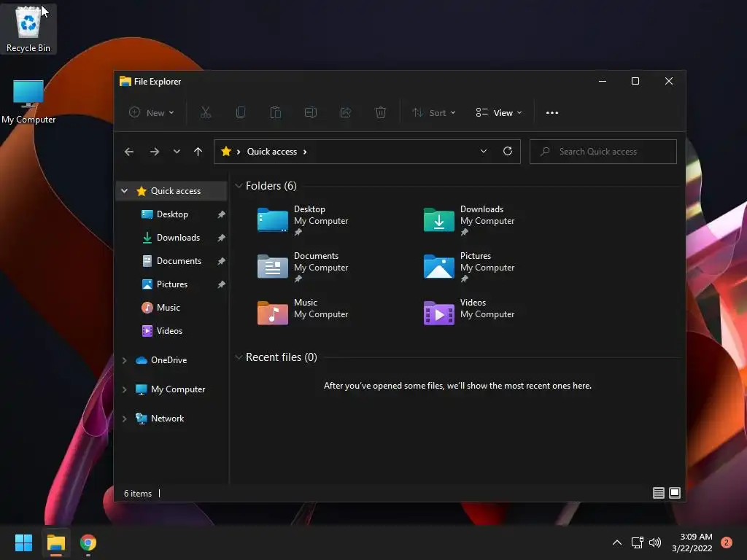Select Desktop in navigation pane
The height and width of the screenshot is (560, 747).
172,214
